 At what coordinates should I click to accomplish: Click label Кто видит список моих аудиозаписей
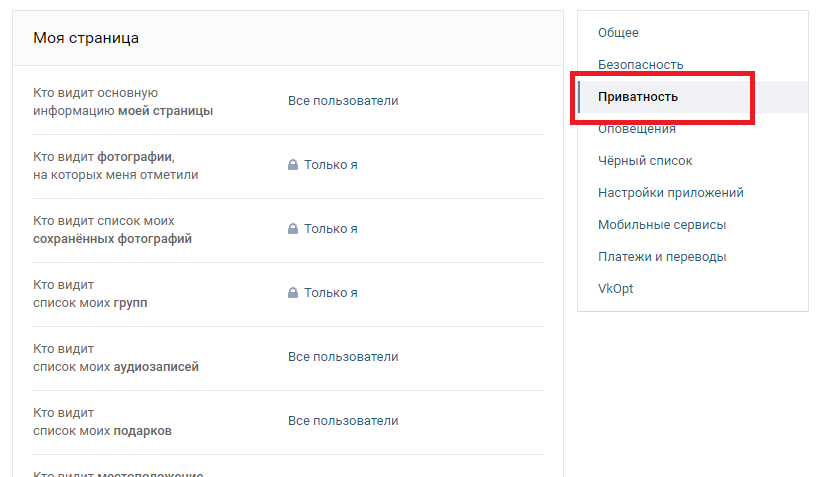pyautogui.click(x=116, y=358)
